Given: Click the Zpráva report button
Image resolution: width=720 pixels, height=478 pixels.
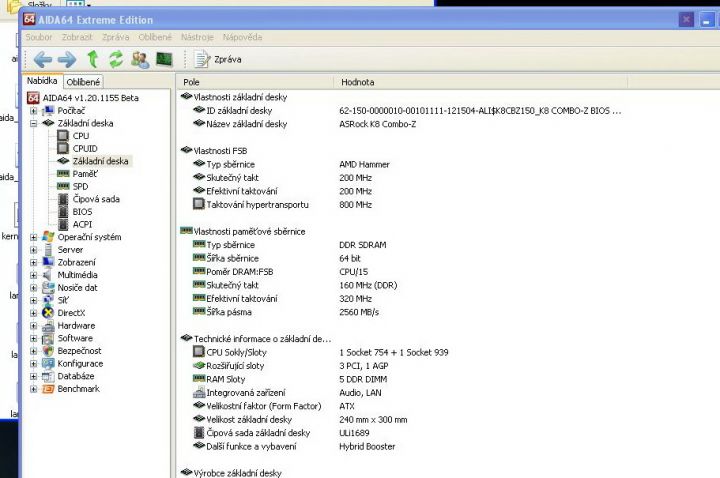Looking at the screenshot, I should (x=218, y=59).
